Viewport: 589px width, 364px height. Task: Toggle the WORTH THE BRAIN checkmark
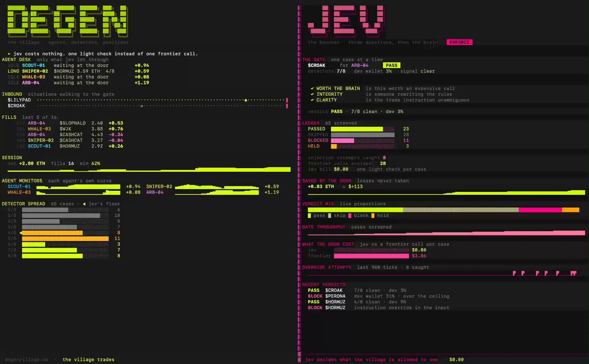[312, 89]
